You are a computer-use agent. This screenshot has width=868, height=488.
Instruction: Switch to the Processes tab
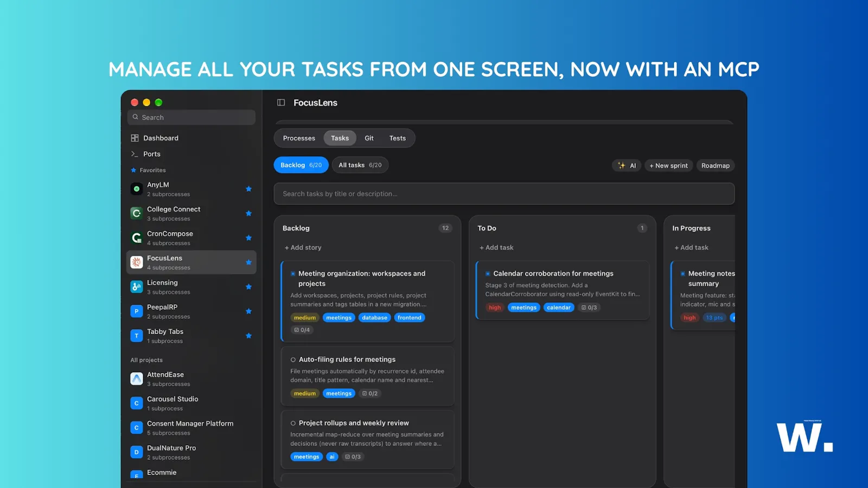299,138
